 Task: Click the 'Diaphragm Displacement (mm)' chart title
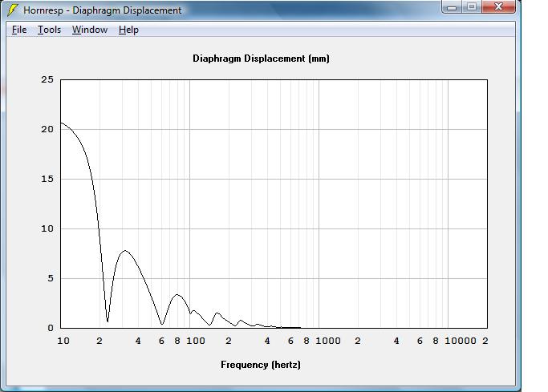coord(261,59)
